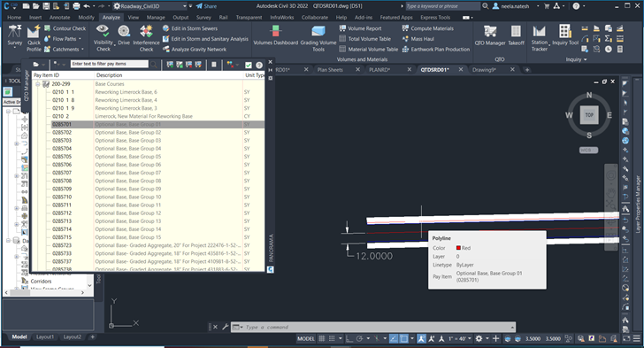
Task: Collapse the 200-299 Base Courses category
Action: pos(38,84)
